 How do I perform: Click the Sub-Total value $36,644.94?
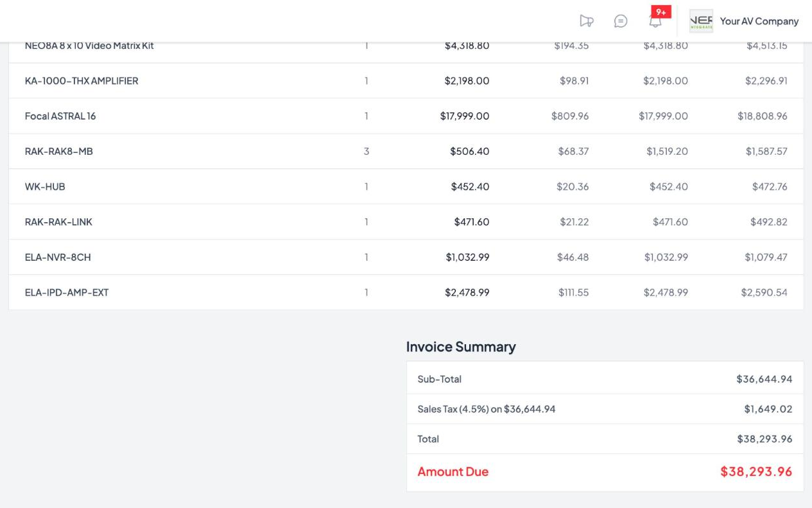pos(764,380)
